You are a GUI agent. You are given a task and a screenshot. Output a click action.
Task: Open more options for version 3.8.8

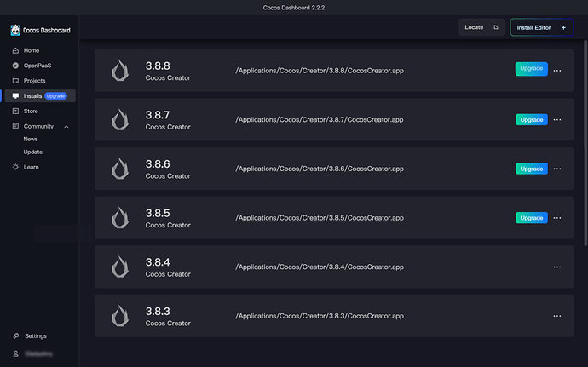[557, 71]
